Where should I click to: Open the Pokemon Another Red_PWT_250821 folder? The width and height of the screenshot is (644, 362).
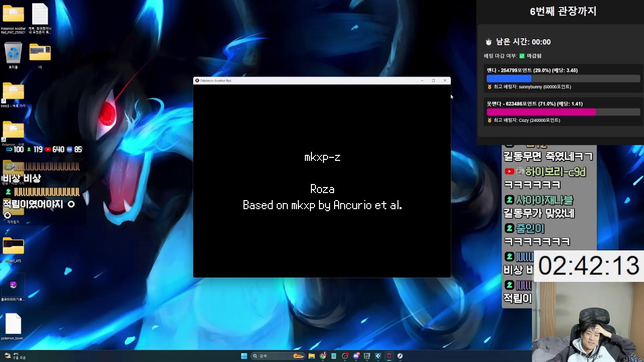13,19
